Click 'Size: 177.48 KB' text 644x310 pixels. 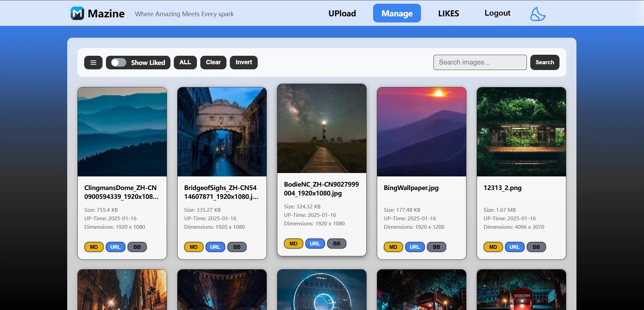coord(402,210)
